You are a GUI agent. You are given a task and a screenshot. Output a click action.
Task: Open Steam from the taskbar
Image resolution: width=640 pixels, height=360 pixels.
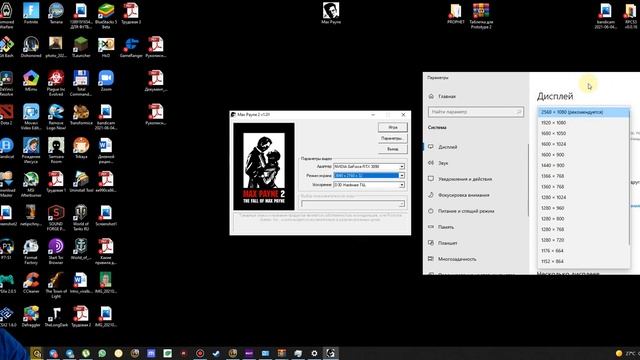pos(216,353)
